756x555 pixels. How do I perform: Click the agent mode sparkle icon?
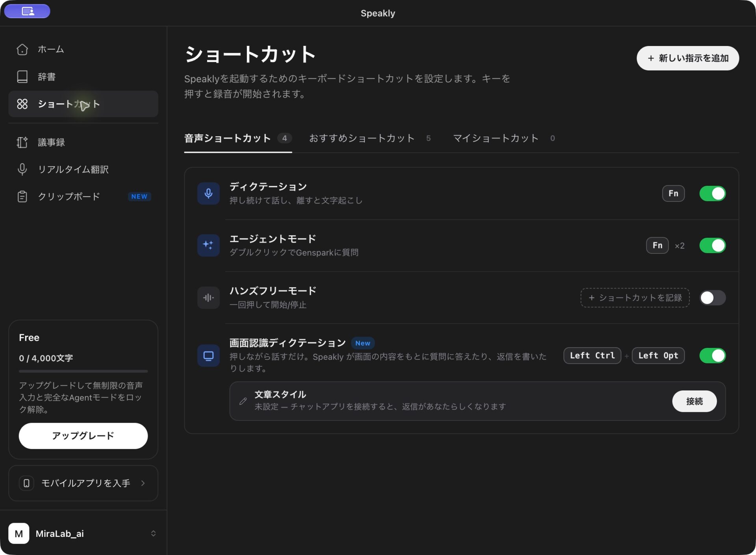(x=208, y=245)
